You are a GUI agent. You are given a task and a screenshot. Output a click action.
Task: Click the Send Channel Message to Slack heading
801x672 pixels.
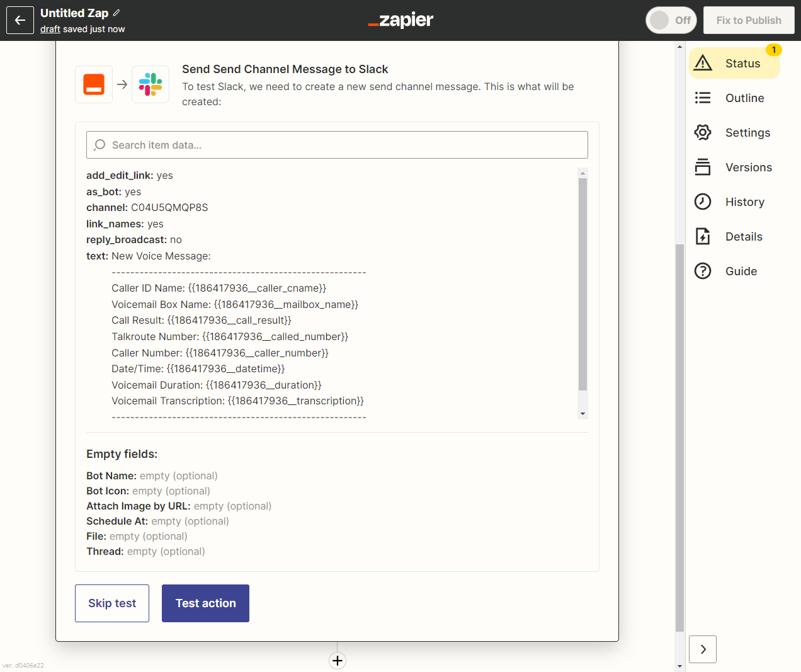[285, 69]
